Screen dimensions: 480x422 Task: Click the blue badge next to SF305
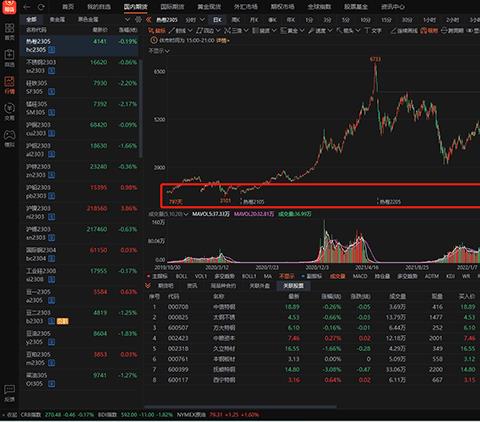pyautogui.click(x=52, y=92)
